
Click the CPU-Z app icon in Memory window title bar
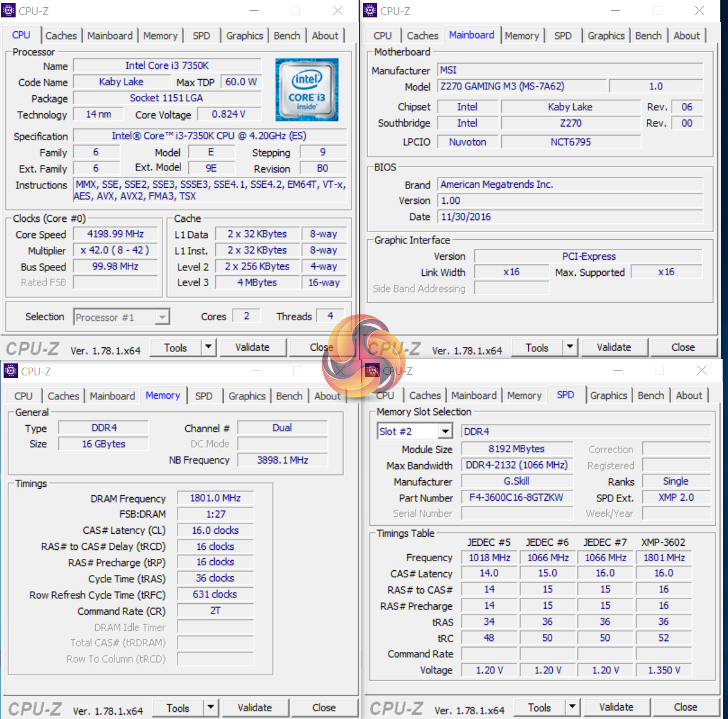point(11,371)
